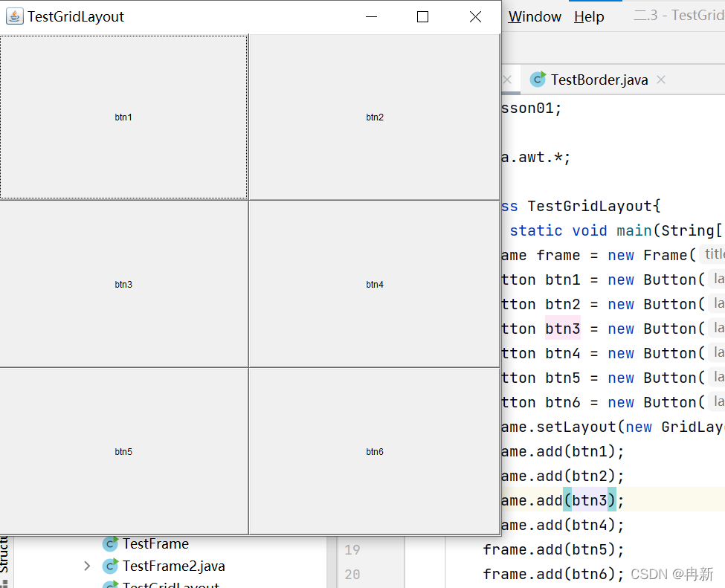Click line number 20 in the gutter
Viewport: 725px width, 588px height.
pos(352,574)
